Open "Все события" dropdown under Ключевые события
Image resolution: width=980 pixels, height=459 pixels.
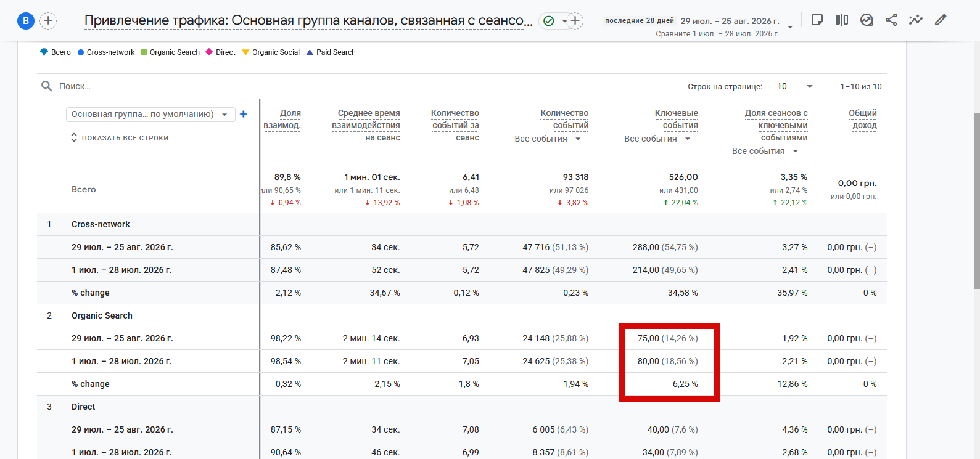[x=657, y=139]
